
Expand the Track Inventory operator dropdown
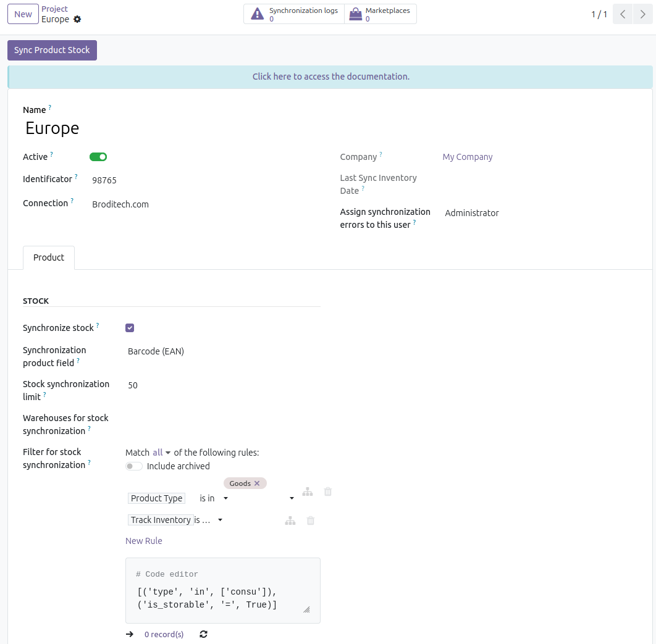(208, 520)
